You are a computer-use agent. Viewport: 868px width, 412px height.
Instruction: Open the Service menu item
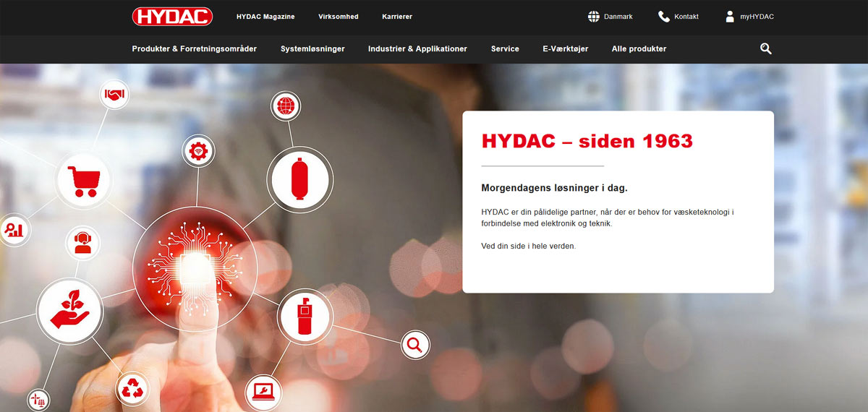tap(505, 49)
